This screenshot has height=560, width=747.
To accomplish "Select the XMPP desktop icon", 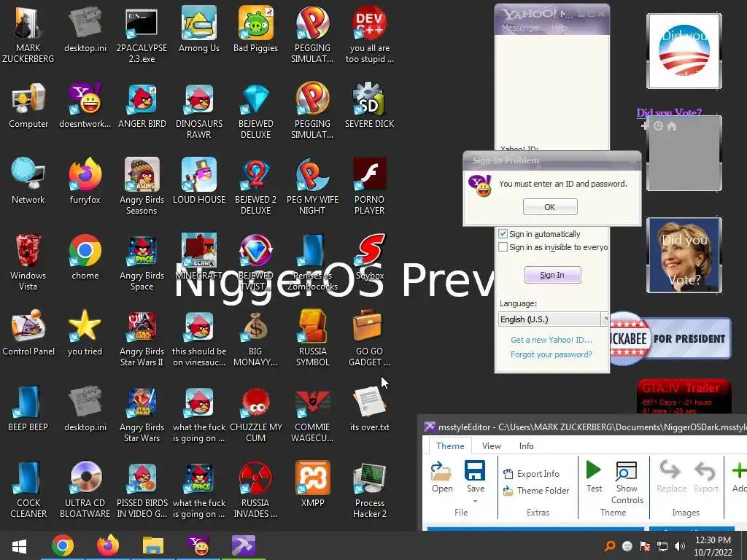I will (312, 484).
